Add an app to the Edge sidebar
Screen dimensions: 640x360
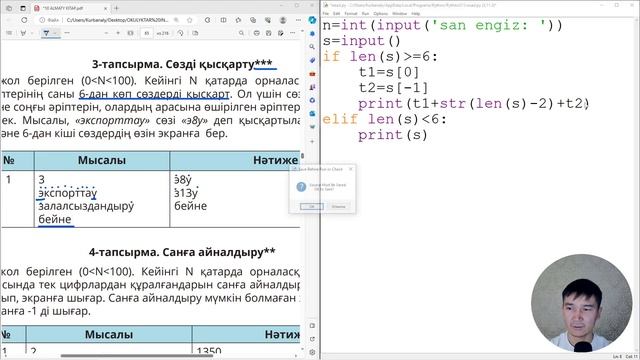[312, 142]
